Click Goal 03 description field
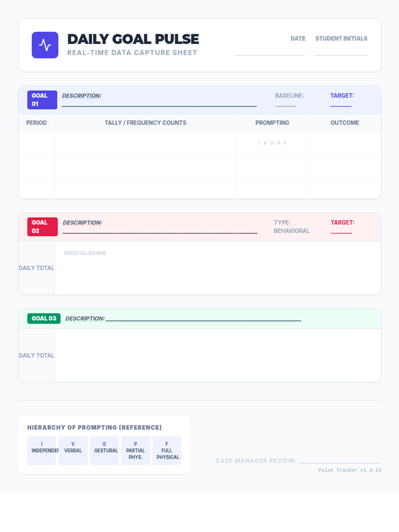 (x=203, y=319)
